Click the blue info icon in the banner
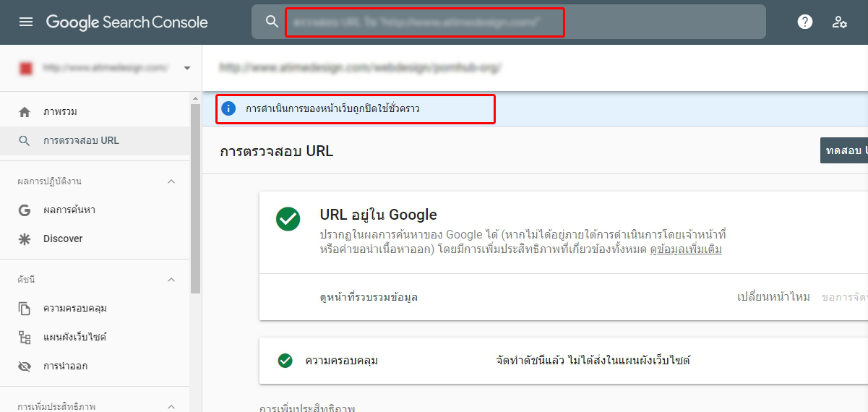Viewport: 868px width, 412px height. [228, 108]
